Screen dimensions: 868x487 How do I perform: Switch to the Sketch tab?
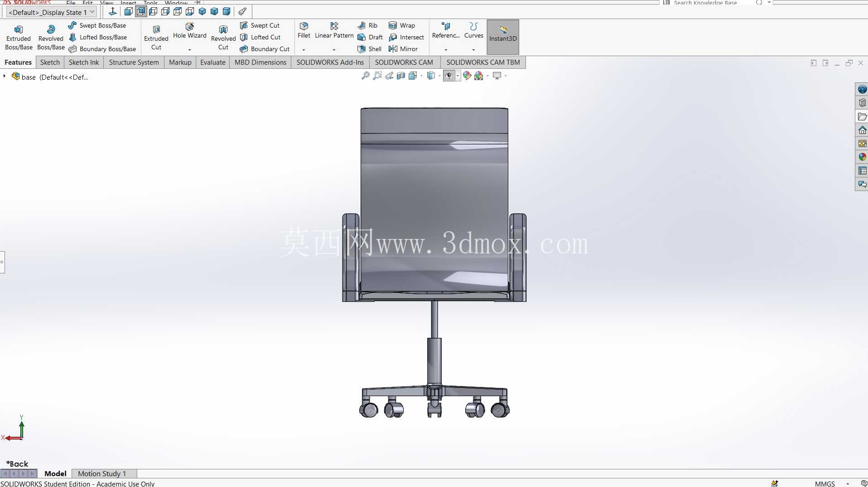[50, 62]
